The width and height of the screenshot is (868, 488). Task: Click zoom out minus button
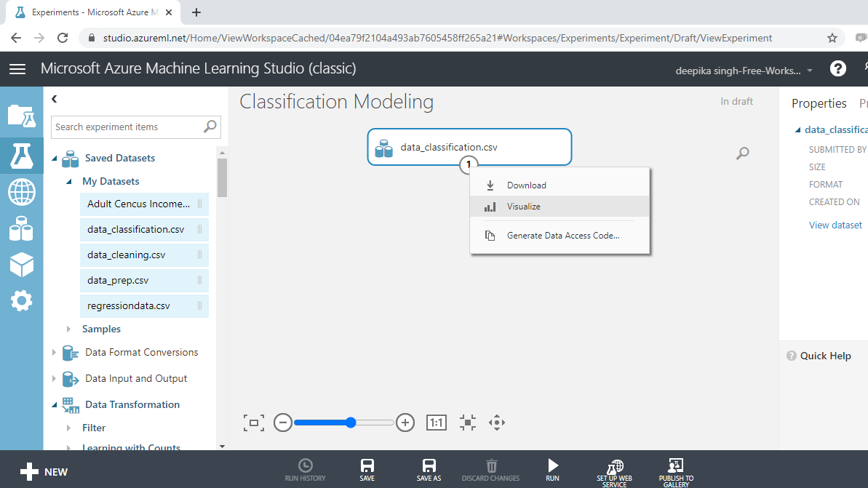click(x=282, y=423)
